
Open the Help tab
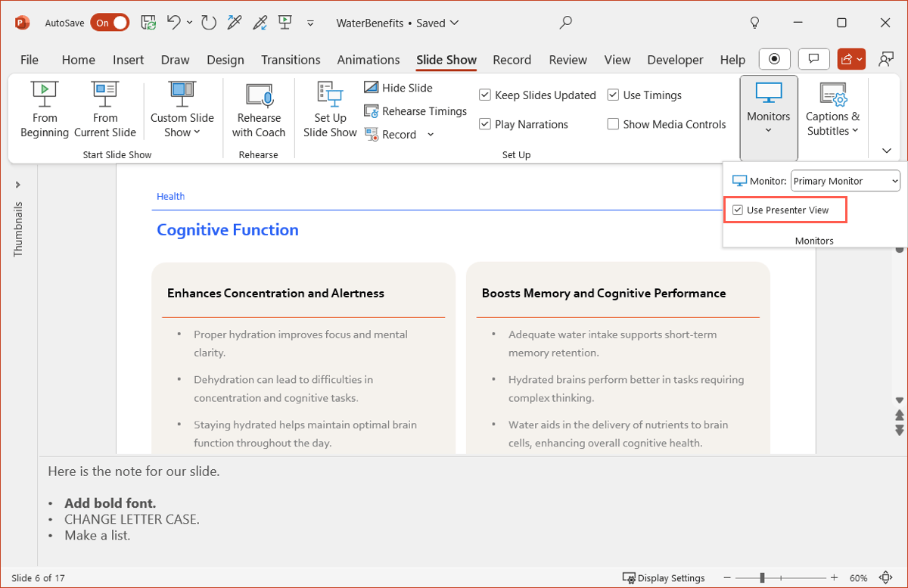tap(732, 60)
